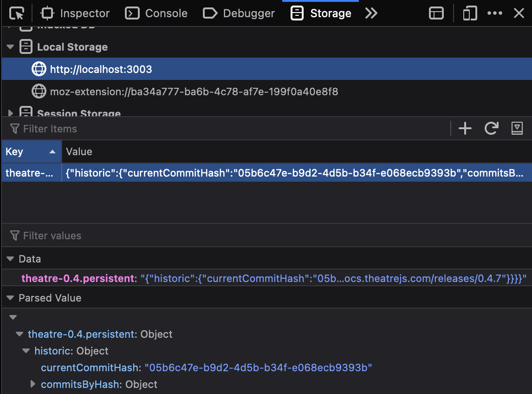
Task: Click the globe icon beside localhost:3003
Action: coord(39,68)
